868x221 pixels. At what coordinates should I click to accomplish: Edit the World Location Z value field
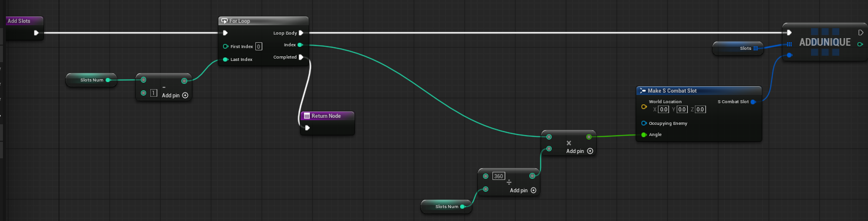(700, 109)
